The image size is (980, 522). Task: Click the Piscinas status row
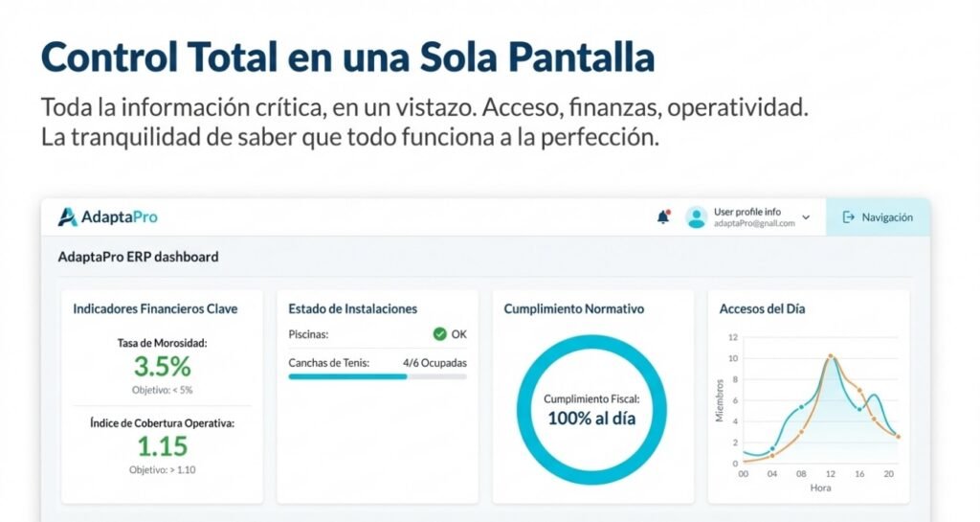click(x=377, y=334)
